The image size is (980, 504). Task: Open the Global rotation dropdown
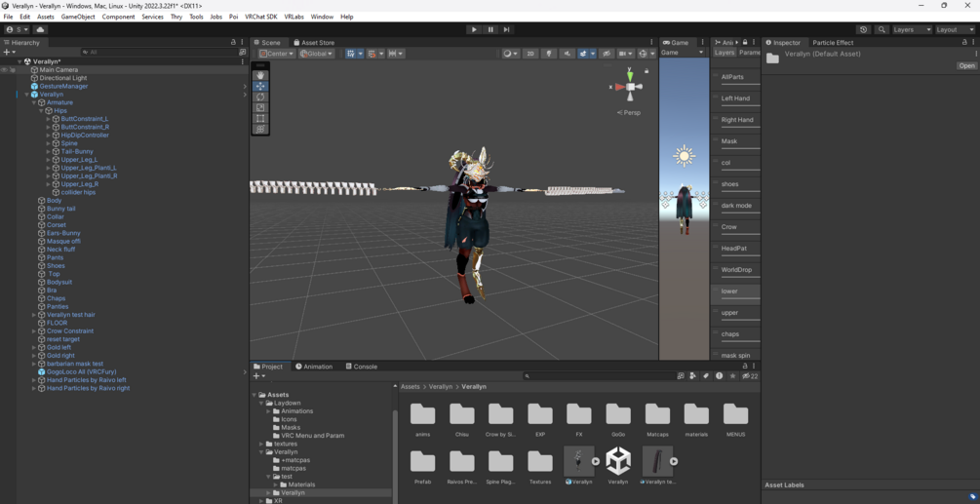click(316, 54)
